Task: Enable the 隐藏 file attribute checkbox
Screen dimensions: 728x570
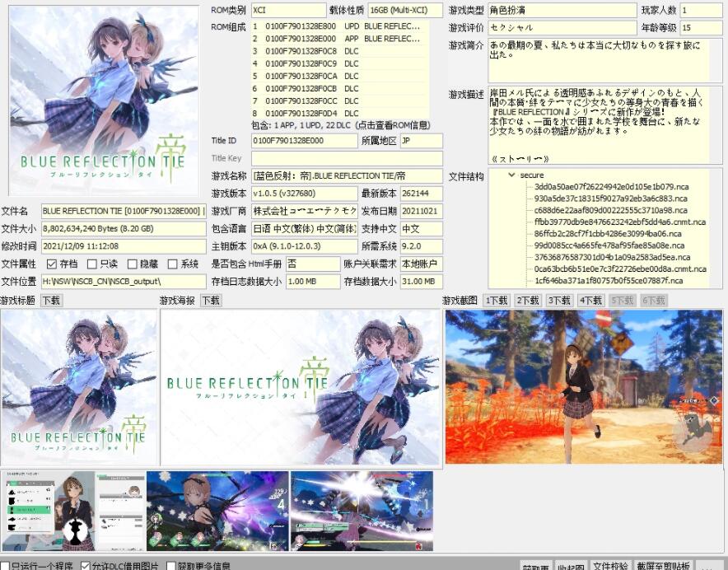Action: 133,264
